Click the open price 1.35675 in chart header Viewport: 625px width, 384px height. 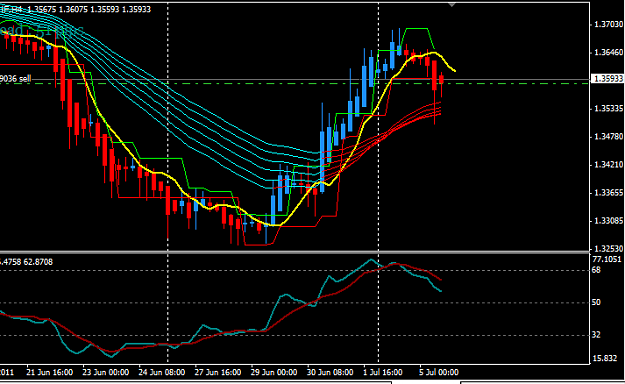point(41,9)
